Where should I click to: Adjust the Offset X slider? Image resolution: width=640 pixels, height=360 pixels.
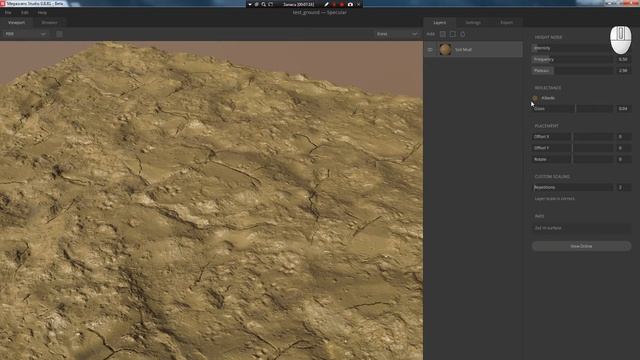(x=571, y=137)
